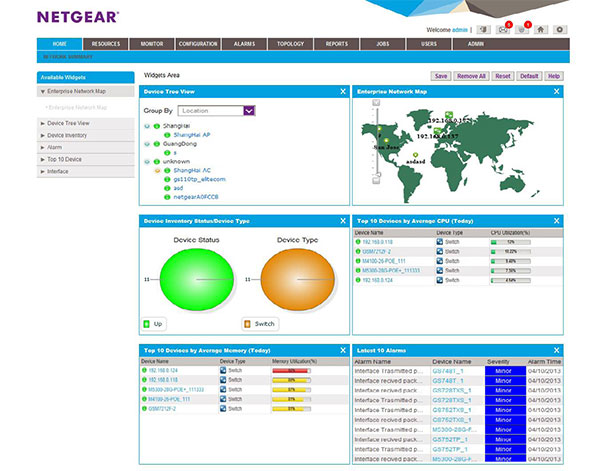Click the green Up legend icon
600x471 pixels.
click(x=146, y=324)
